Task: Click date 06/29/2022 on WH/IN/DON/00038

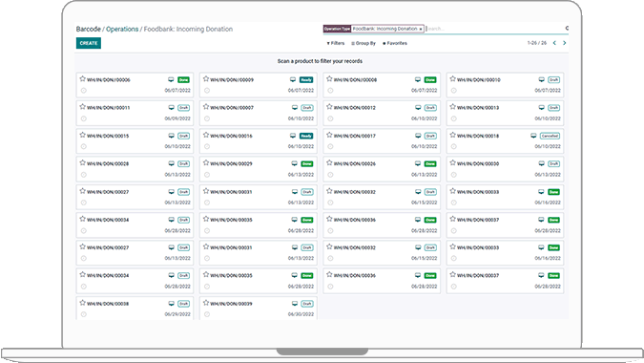Action: (177, 314)
